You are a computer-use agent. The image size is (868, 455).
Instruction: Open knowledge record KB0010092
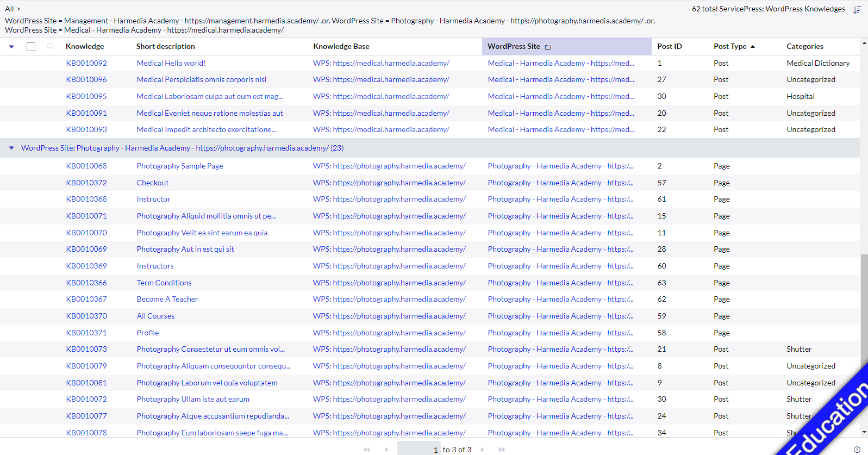tap(86, 63)
